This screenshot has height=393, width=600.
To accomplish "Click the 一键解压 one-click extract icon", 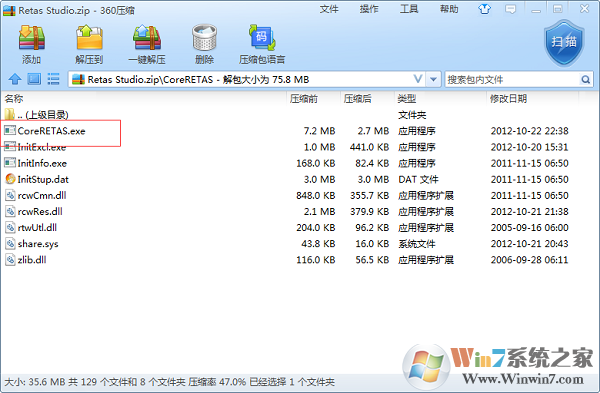I will [x=147, y=38].
